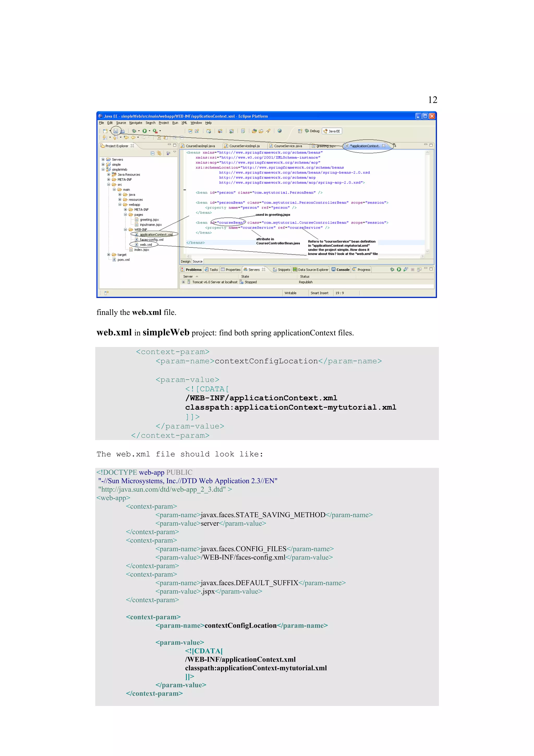Open the Run button dropdown arrow
534x756 pixels.
pyautogui.click(x=149, y=131)
